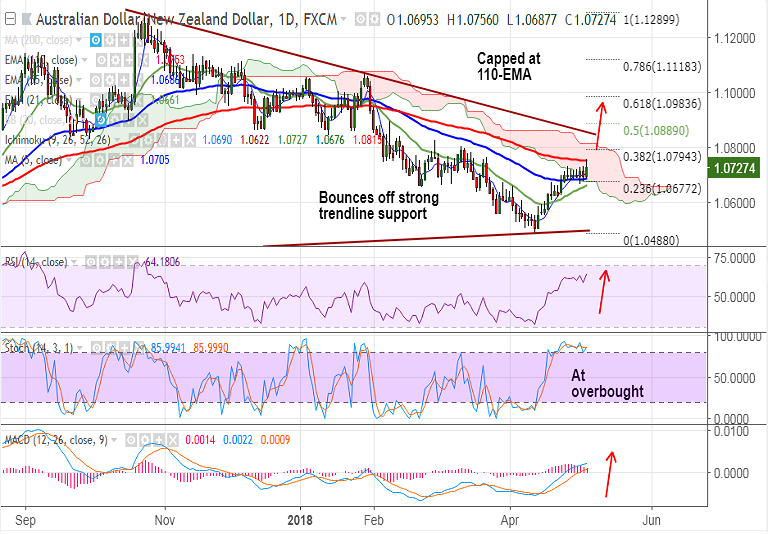The width and height of the screenshot is (768, 534).
Task: Toggle visibility eye of Stoch indicator
Action: (x=97, y=348)
